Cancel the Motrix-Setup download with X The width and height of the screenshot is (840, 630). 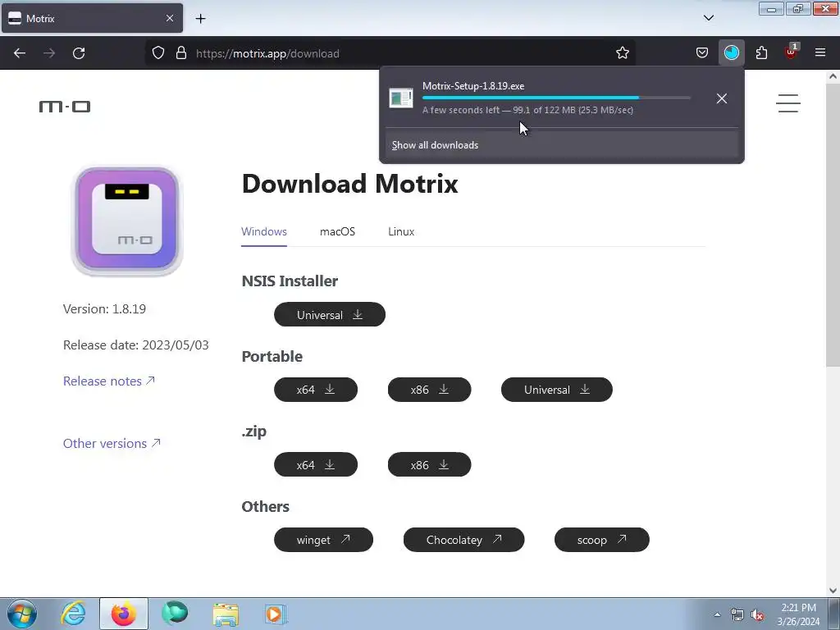coord(722,98)
